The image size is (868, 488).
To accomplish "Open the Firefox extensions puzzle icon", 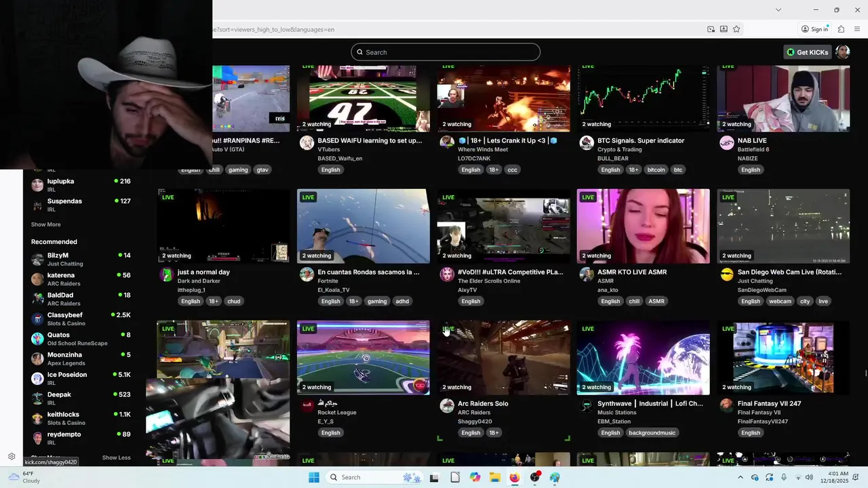I will [841, 29].
